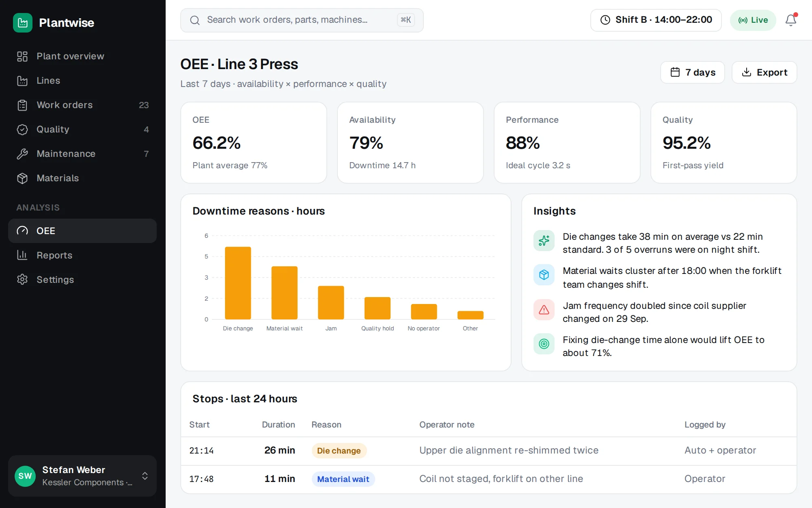Image resolution: width=812 pixels, height=508 pixels.
Task: Click the Logged by column header
Action: point(705,425)
